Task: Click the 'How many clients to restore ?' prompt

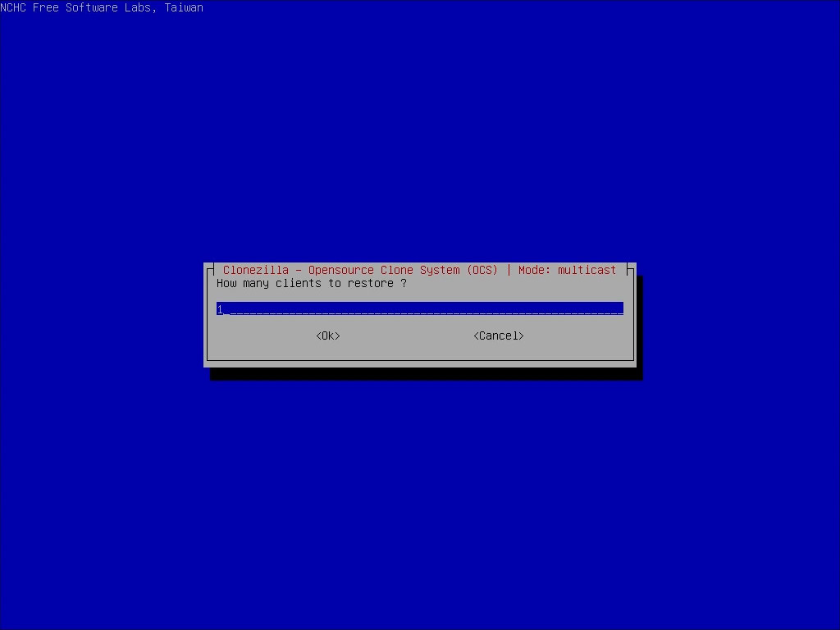Action: coord(311,283)
